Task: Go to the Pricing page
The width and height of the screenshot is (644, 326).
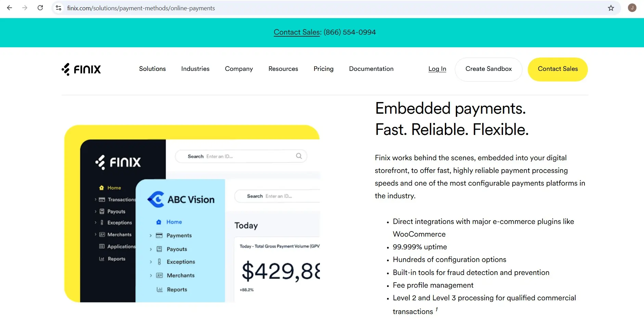Action: (x=323, y=69)
